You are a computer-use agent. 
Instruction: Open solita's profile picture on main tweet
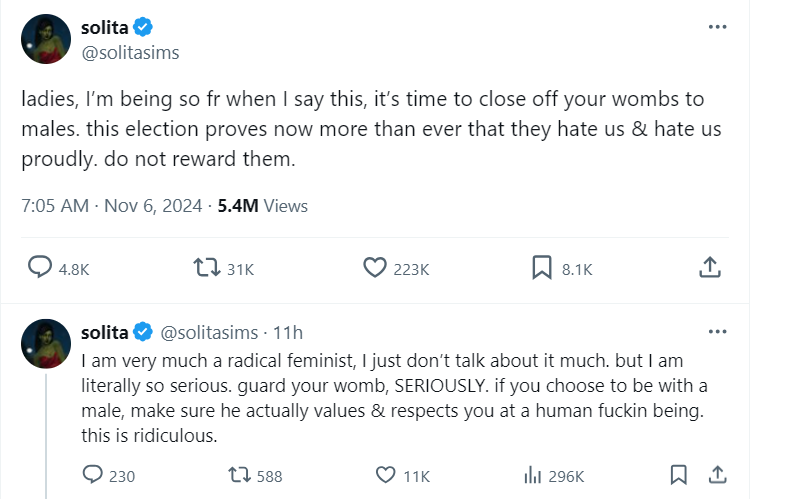46,40
